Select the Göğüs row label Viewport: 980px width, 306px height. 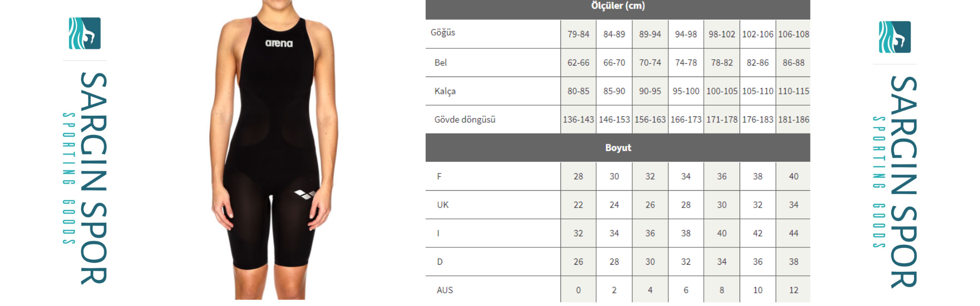(x=443, y=33)
